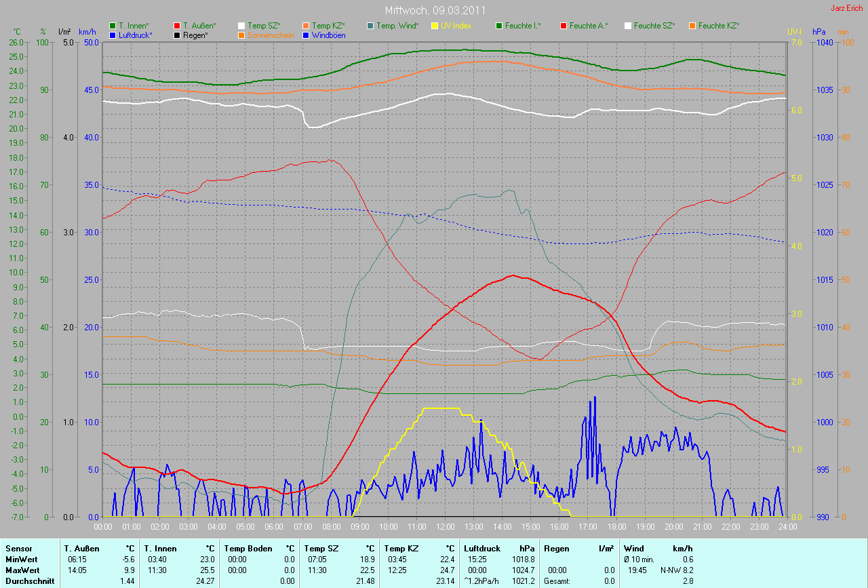Click the Temp KZ maximum value '24.7'
The width and height of the screenshot is (868, 588).
(x=448, y=570)
